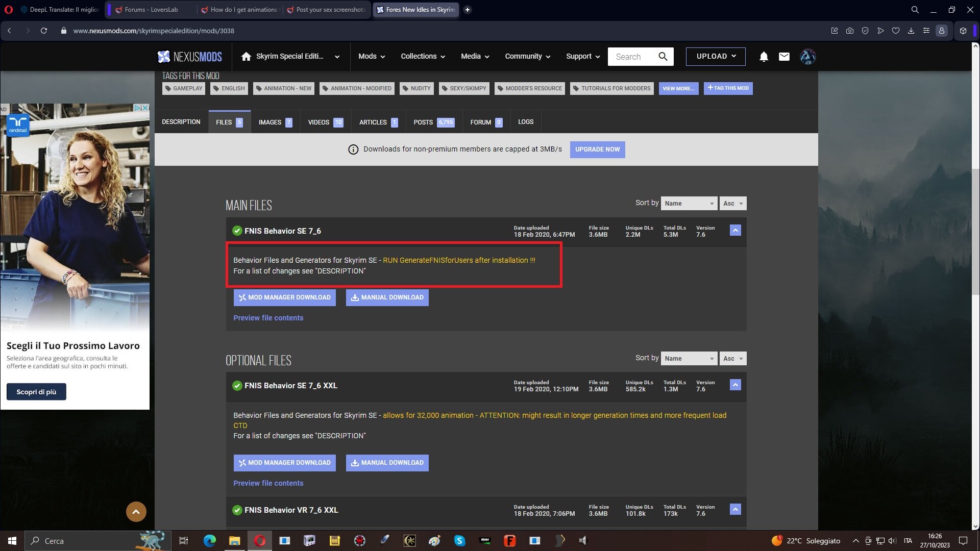Click the Windows taskbar Cerca search box
Image resolution: width=980 pixels, height=551 pixels.
[x=97, y=541]
